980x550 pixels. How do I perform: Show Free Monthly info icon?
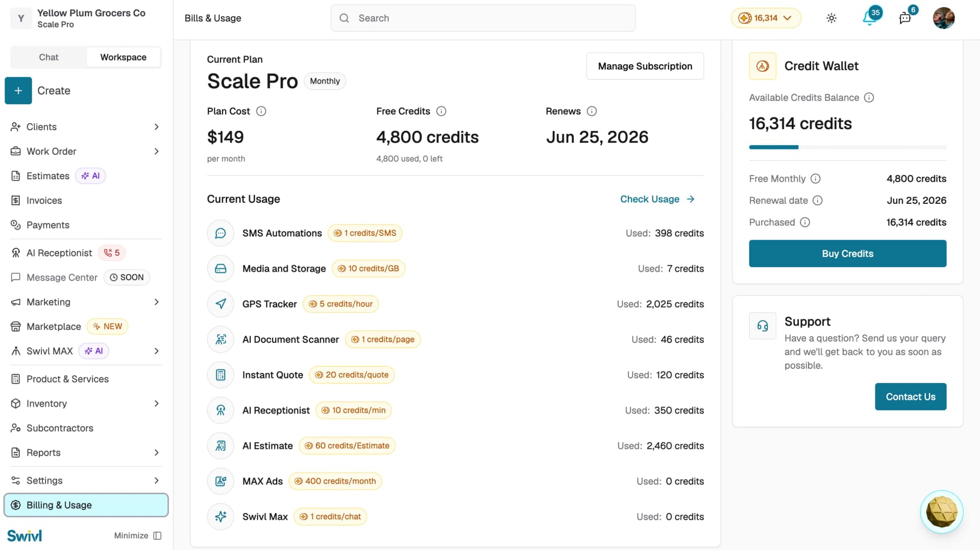click(x=816, y=179)
